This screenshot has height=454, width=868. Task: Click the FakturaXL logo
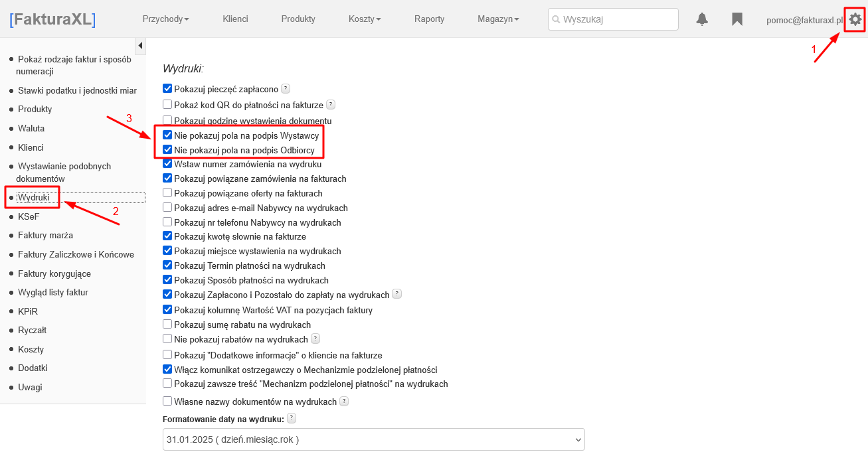point(52,19)
